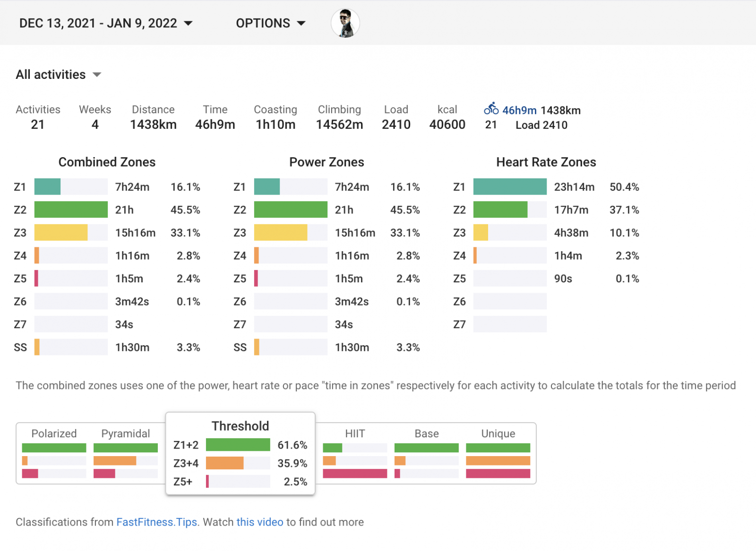The image size is (756, 551).
Task: Click the Heart Rate Zones heading
Action: click(546, 162)
